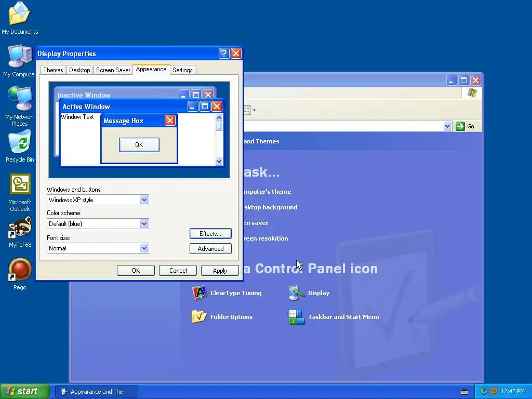The height and width of the screenshot is (399, 532).
Task: Click the keyboard icon in taskbar
Action: 464,392
